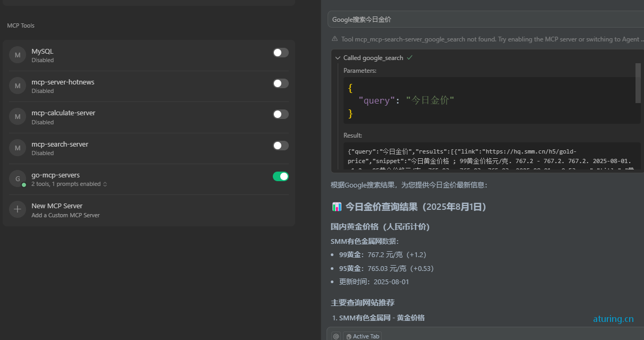The height and width of the screenshot is (340, 644).
Task: Click the chart emoji in results heading
Action: click(336, 207)
